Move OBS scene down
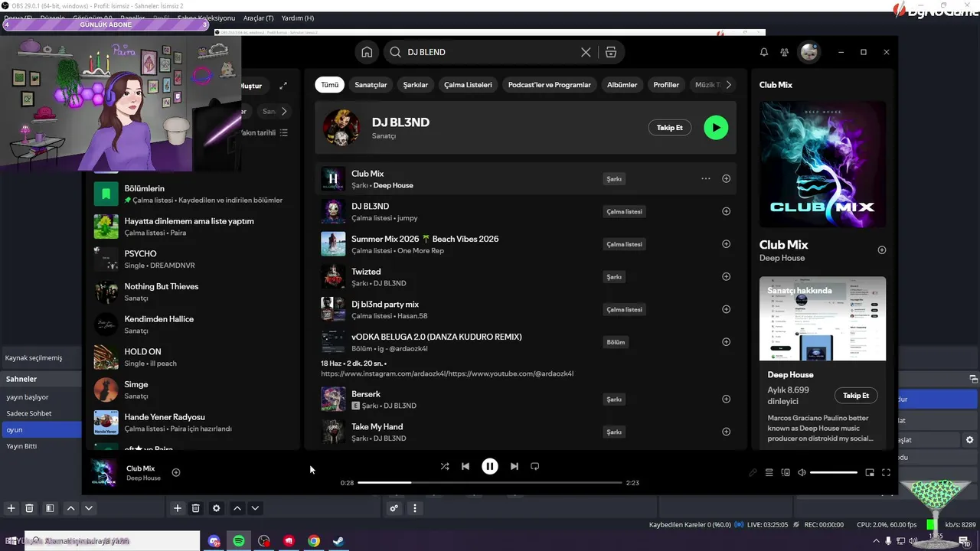 coord(89,508)
